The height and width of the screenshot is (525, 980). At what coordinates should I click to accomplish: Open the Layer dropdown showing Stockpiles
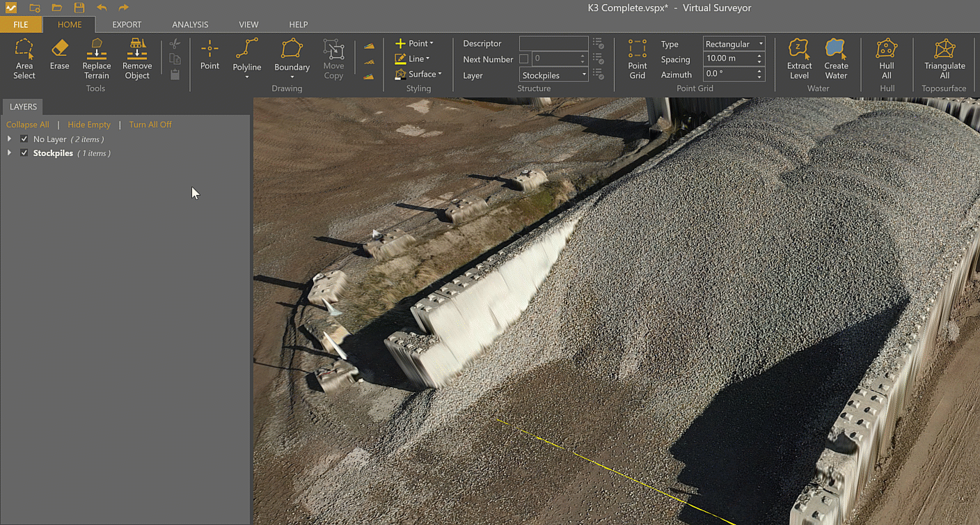click(x=553, y=75)
